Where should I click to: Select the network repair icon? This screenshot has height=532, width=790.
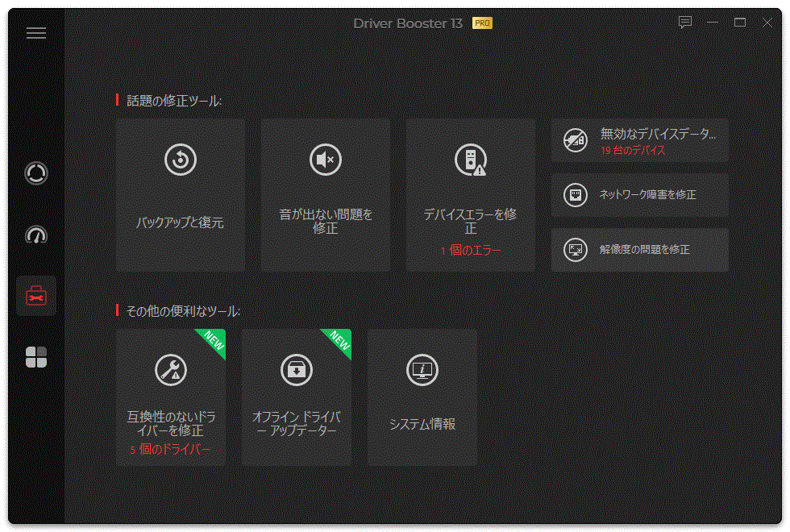click(x=575, y=193)
